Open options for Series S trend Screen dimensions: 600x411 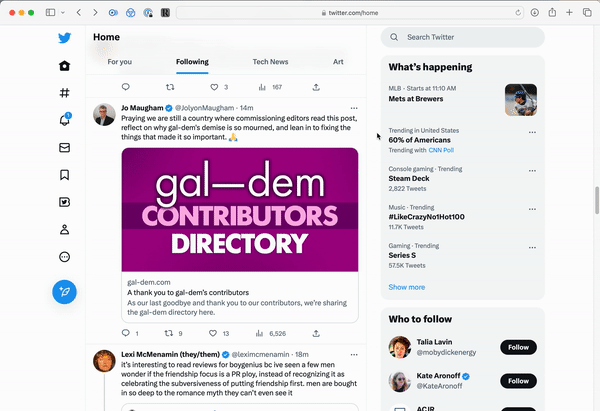tap(532, 248)
